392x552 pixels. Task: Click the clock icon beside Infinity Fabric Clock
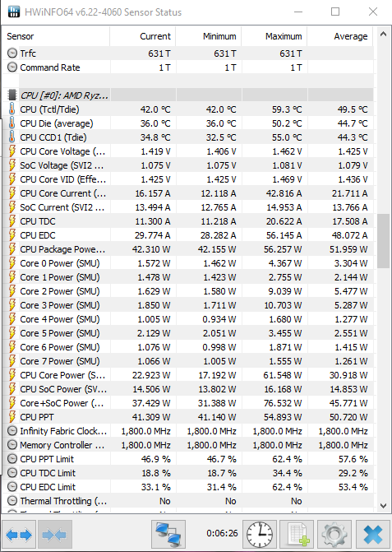(x=12, y=431)
